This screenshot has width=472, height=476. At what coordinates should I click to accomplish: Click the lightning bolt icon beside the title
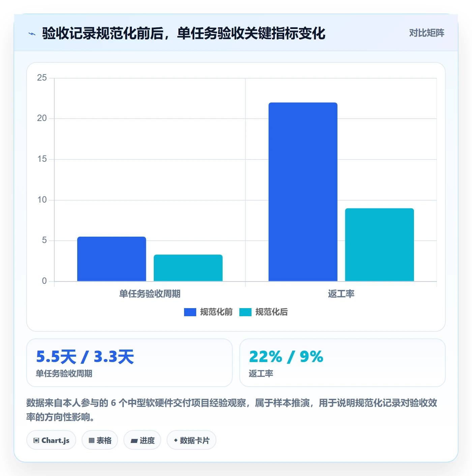click(x=32, y=34)
